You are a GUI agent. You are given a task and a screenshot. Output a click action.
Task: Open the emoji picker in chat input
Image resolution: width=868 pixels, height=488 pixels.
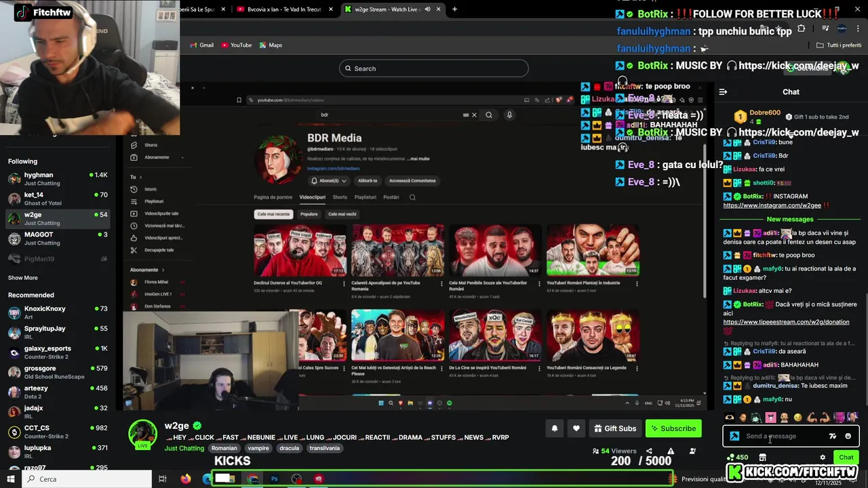848,436
